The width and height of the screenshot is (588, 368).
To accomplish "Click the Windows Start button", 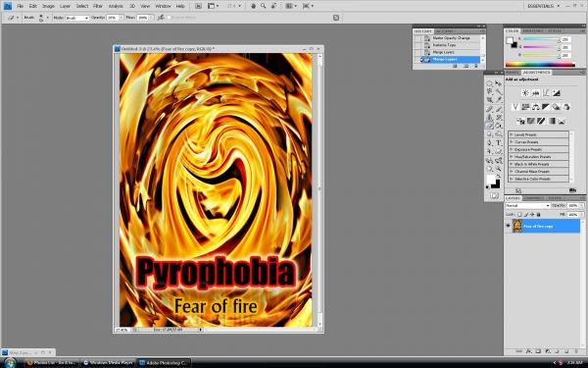I will 10,363.
